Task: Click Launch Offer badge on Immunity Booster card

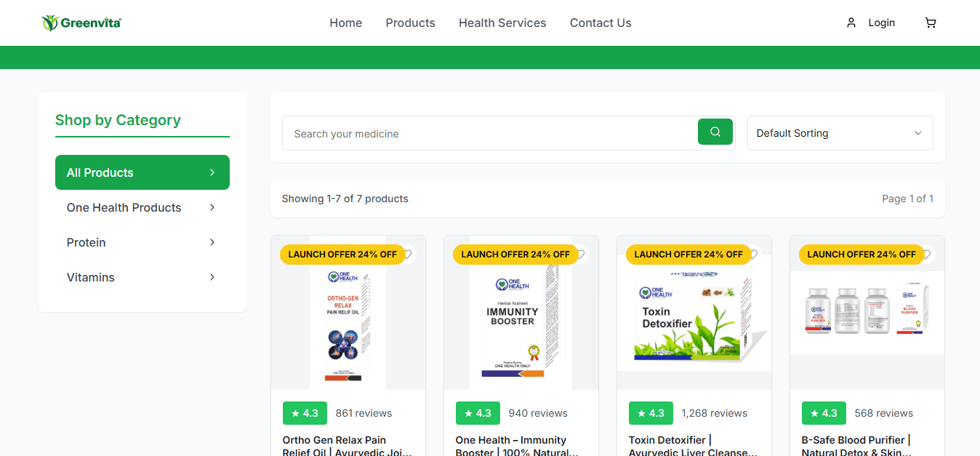Action: click(x=515, y=254)
